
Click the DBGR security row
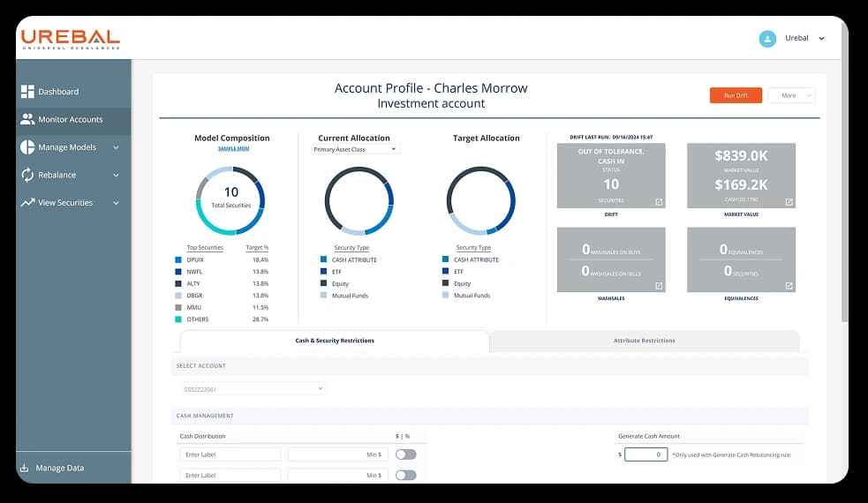(222, 296)
